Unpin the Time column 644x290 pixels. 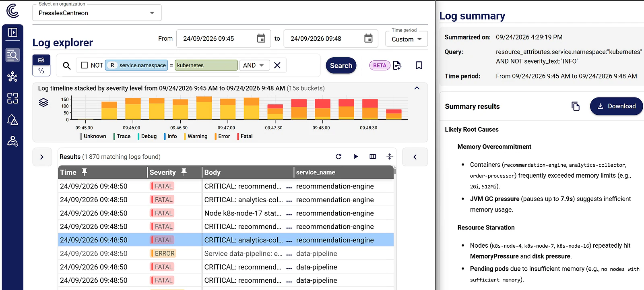[x=84, y=172]
